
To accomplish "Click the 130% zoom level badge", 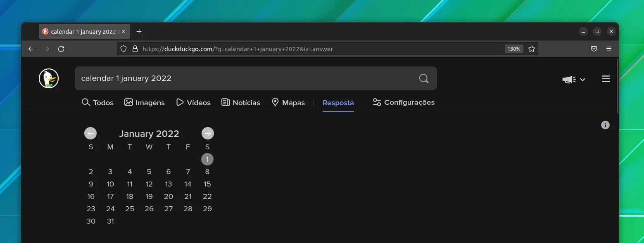I will (514, 49).
